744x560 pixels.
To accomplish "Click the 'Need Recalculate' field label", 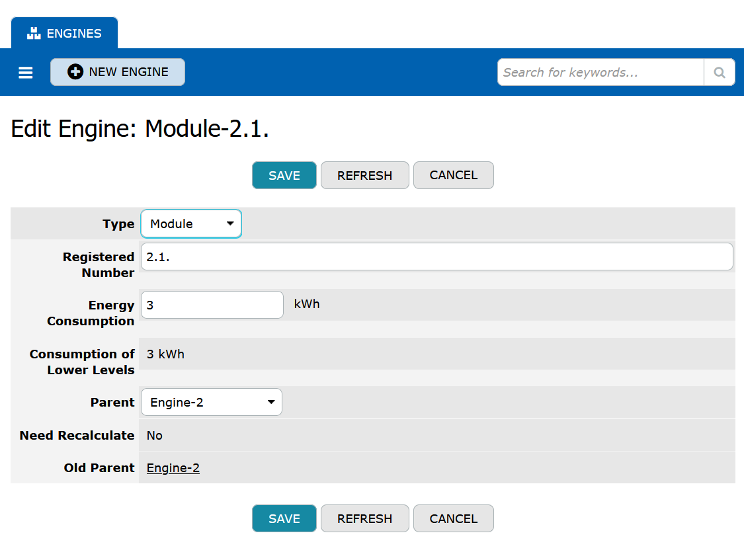I will [x=77, y=435].
